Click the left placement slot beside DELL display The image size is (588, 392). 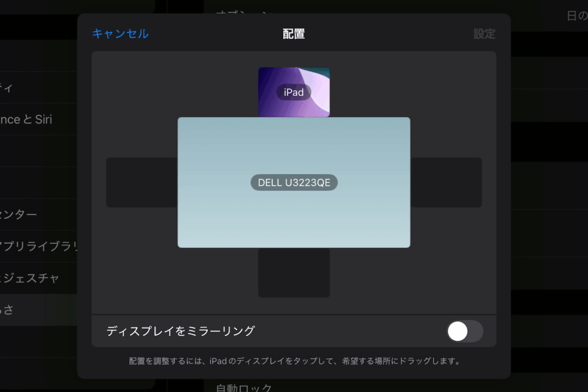[x=142, y=183]
